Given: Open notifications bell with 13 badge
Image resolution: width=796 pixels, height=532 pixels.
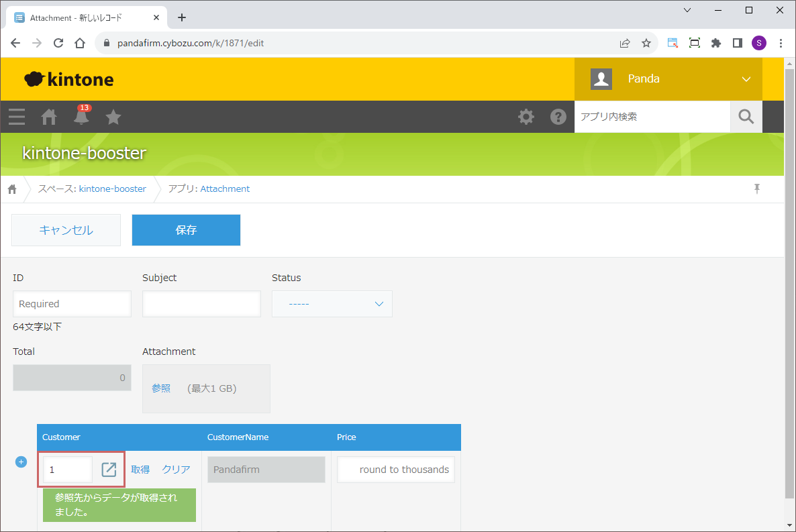Looking at the screenshot, I should click(x=81, y=117).
